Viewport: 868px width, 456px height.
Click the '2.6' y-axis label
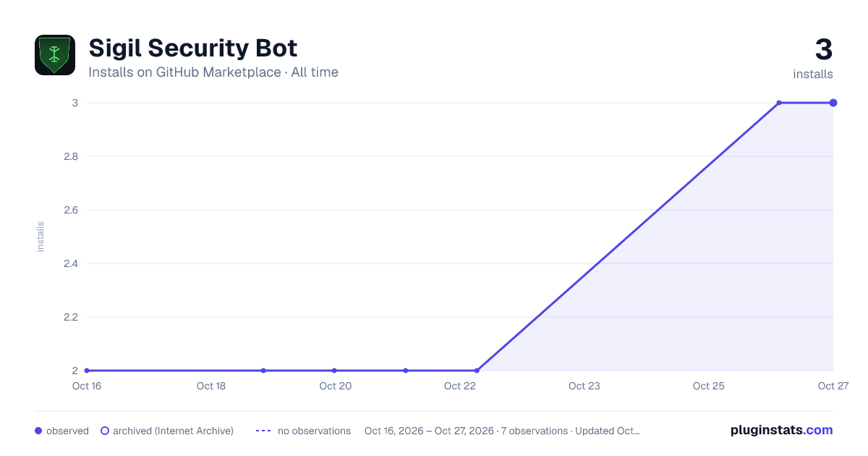[71, 210]
